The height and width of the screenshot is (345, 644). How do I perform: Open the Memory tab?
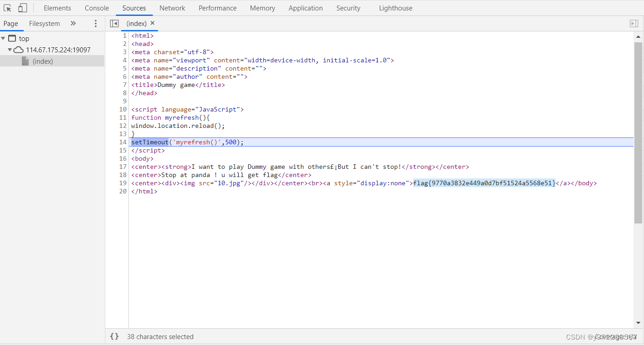click(262, 8)
